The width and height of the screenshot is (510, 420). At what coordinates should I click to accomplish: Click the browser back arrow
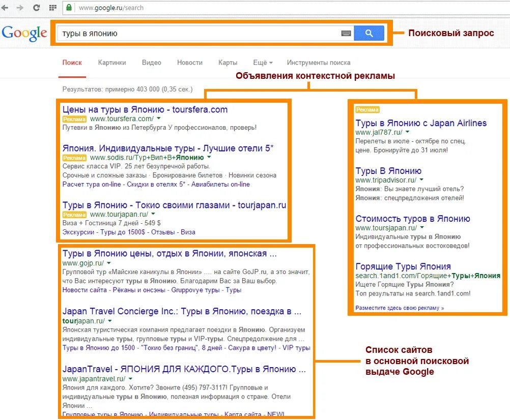point(5,8)
